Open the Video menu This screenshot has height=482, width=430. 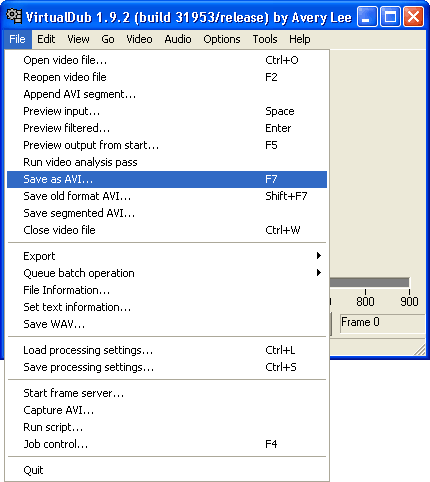coord(139,39)
